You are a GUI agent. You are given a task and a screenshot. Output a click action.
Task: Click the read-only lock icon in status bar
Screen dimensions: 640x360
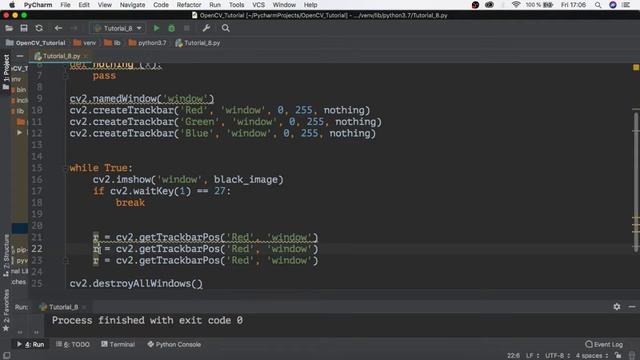point(618,356)
